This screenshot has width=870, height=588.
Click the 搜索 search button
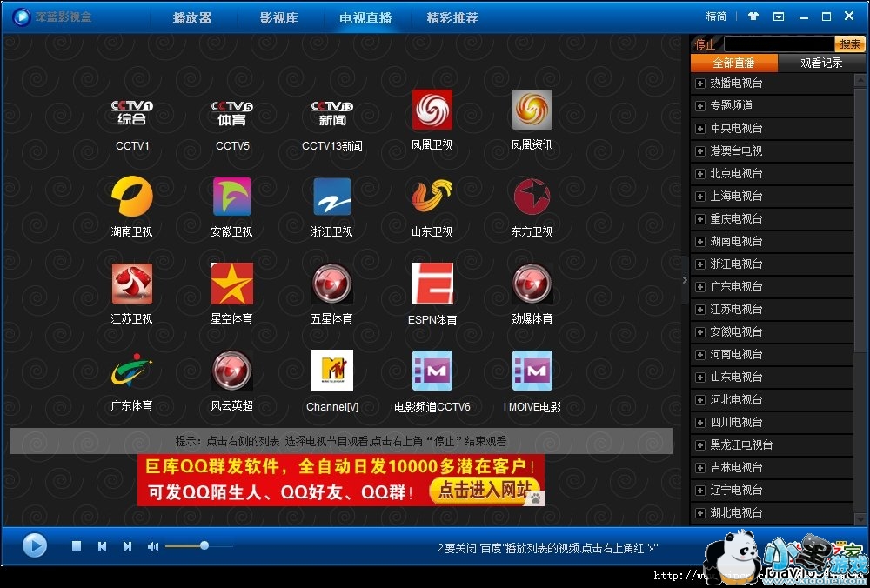coord(849,43)
